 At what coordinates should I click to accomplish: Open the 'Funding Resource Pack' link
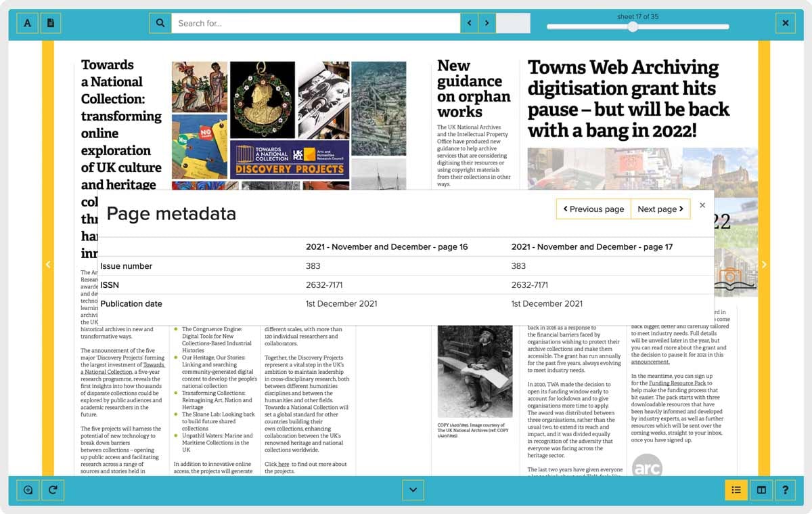tap(677, 383)
